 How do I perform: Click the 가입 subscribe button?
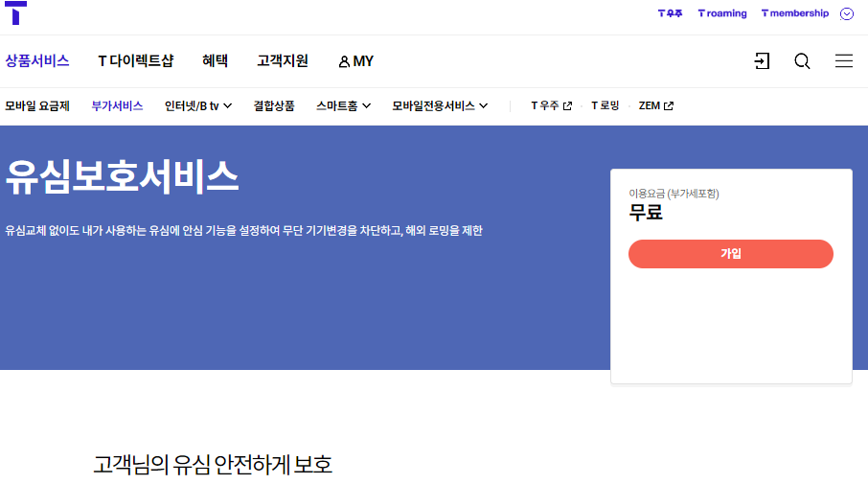tap(731, 254)
